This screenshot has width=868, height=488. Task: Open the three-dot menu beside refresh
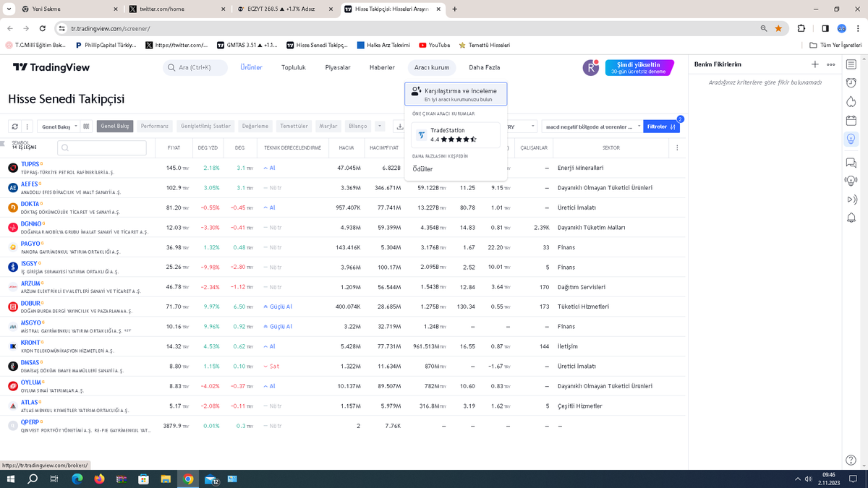pyautogui.click(x=27, y=126)
